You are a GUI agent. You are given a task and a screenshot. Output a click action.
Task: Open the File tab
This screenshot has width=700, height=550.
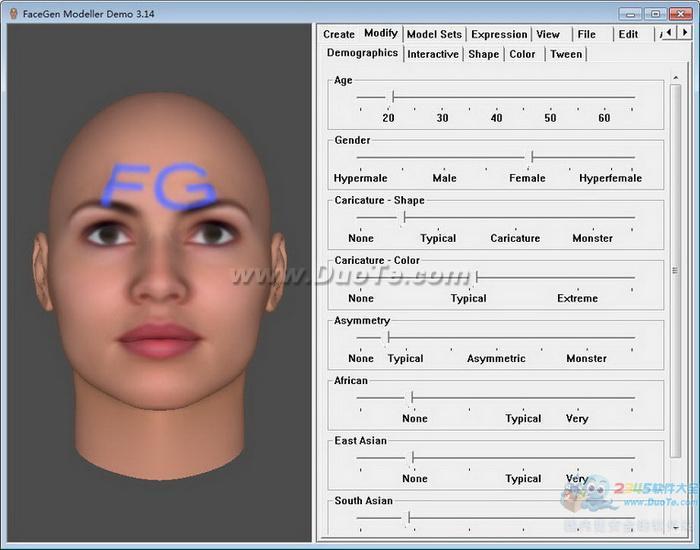tap(587, 34)
